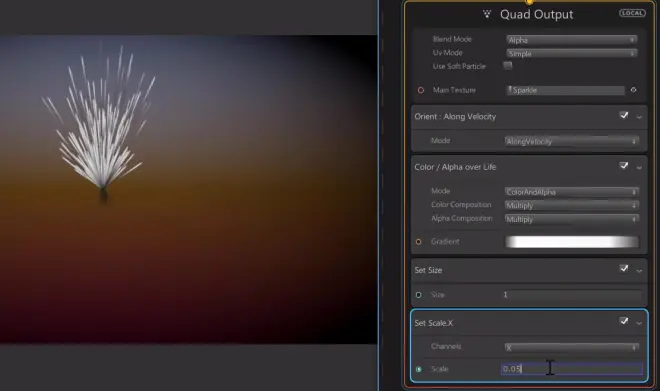
Task: Collapse the Color / Alpha over Life chevron
Action: tap(639, 168)
